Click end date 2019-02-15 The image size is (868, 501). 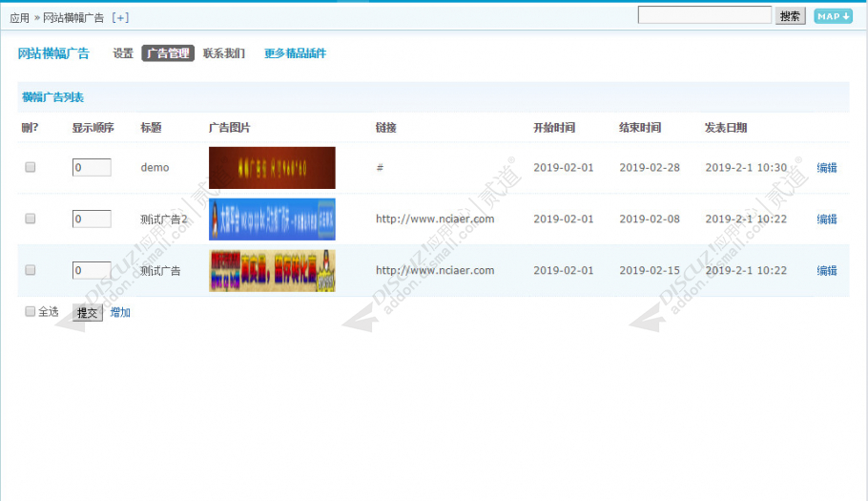650,270
